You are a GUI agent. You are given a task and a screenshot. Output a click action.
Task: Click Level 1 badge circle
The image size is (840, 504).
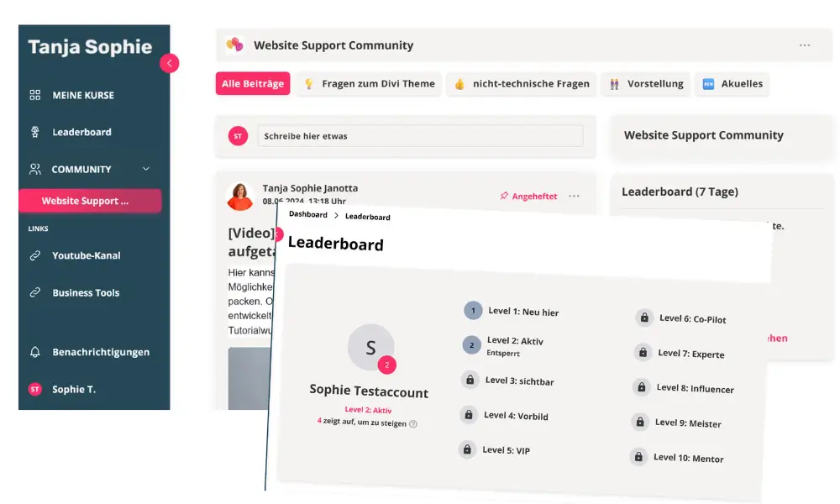coord(473,310)
